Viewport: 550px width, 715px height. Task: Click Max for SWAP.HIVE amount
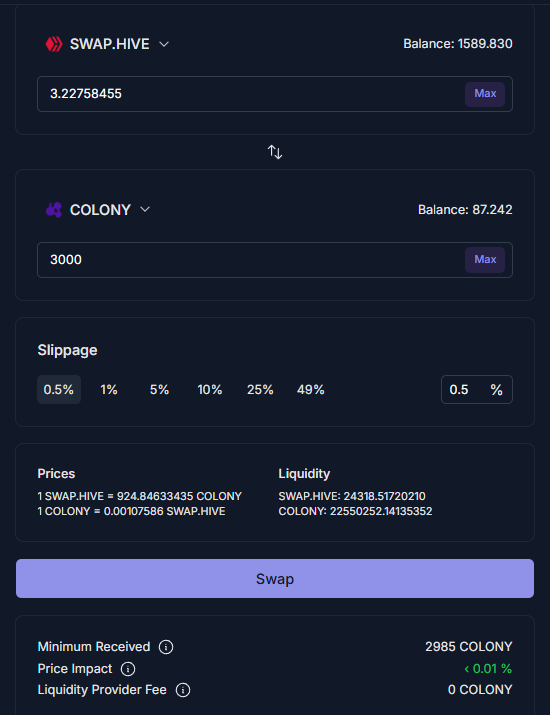[x=485, y=94]
